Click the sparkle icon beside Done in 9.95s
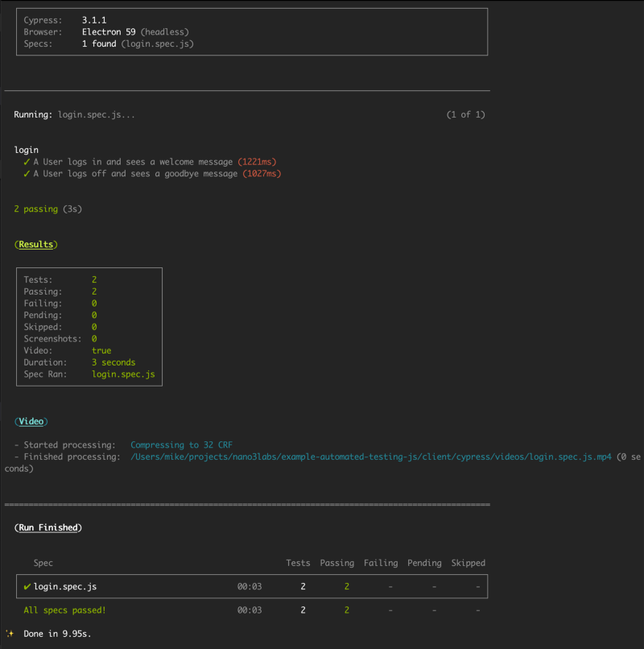This screenshot has width=644, height=649. pos(10,634)
